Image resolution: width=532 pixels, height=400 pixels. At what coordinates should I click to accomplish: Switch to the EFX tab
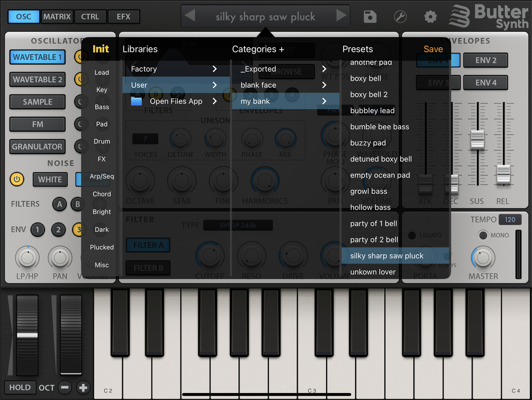[x=123, y=16]
